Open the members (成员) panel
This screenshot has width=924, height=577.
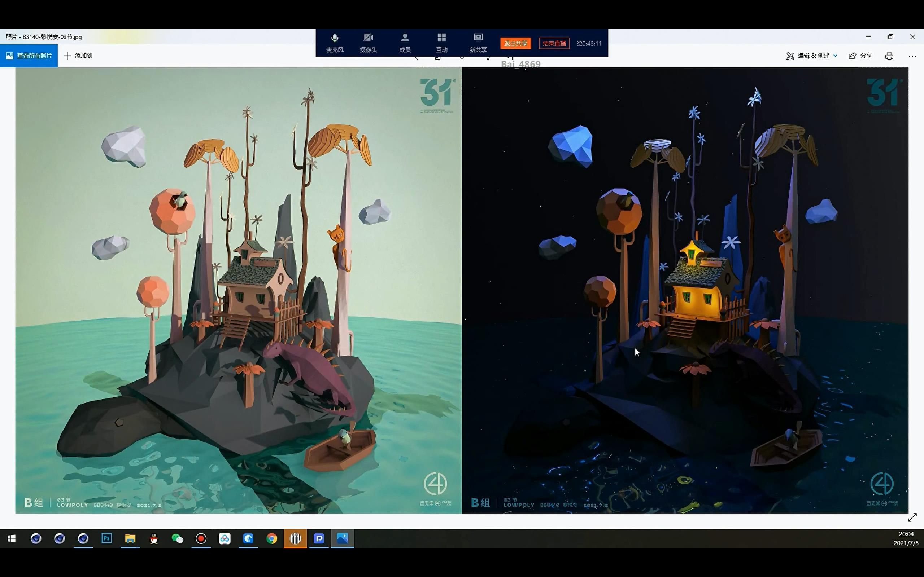coord(405,42)
